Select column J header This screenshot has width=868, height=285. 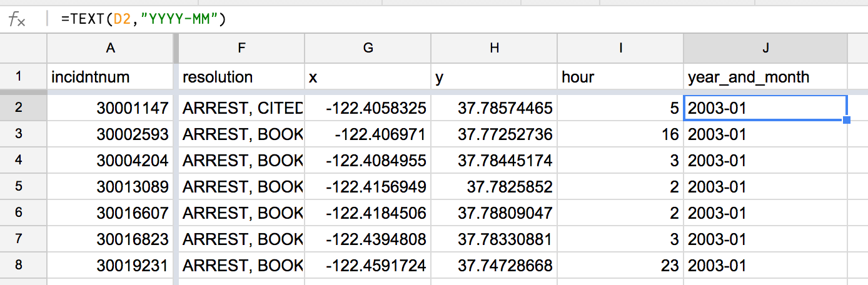coord(765,47)
